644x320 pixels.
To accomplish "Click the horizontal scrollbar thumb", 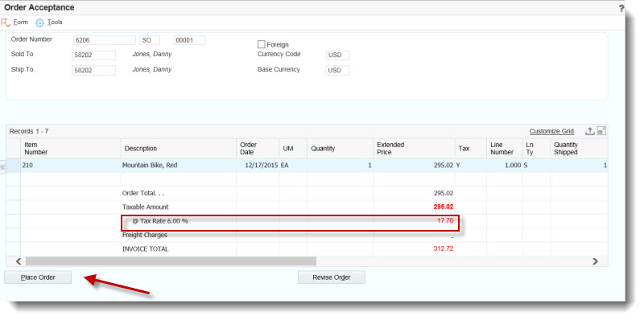I will 171,261.
